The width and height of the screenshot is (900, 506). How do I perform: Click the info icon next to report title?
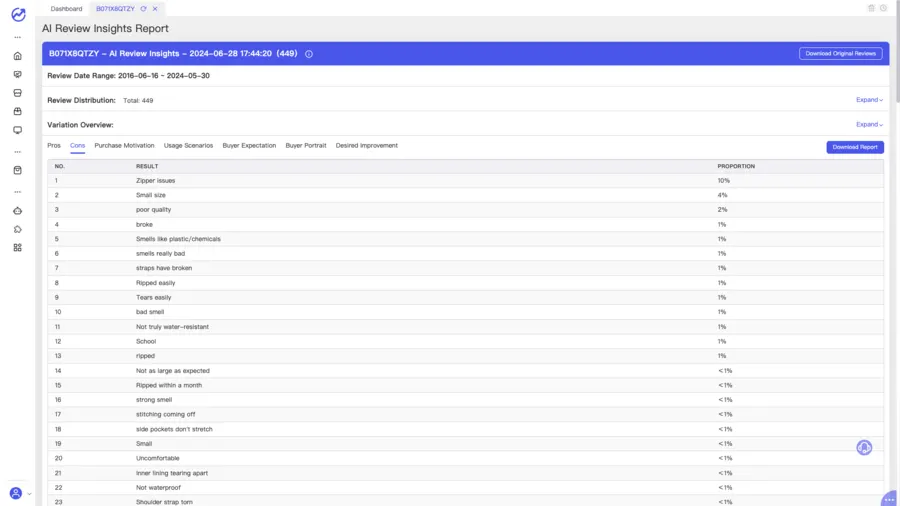click(309, 54)
